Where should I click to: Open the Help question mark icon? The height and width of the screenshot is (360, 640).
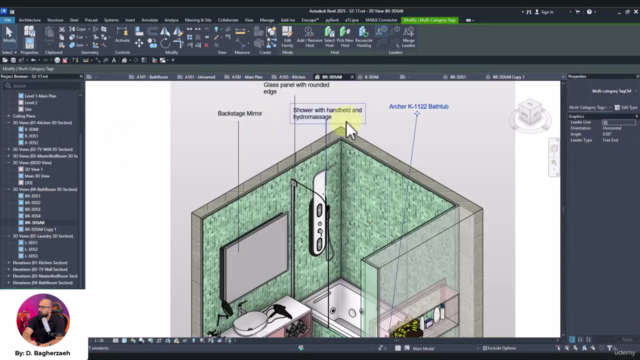[x=589, y=12]
